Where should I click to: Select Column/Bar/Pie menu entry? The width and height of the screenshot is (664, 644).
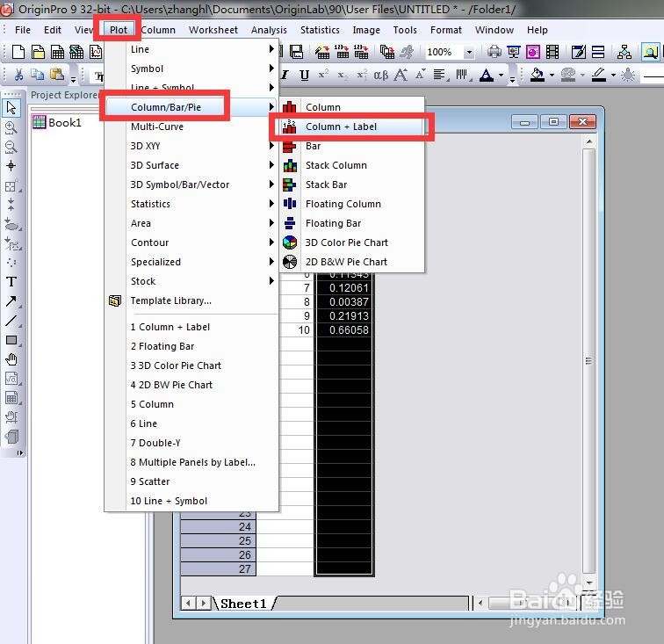pos(191,107)
